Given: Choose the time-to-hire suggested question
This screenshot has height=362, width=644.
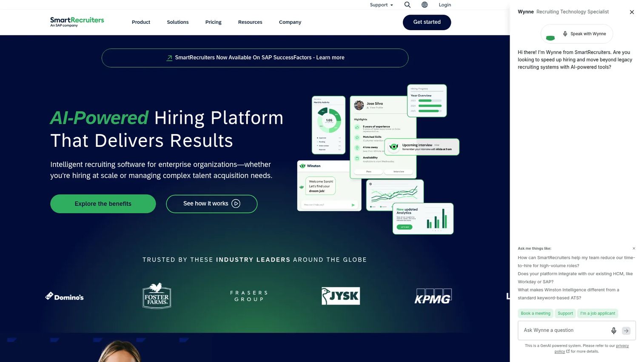Looking at the screenshot, I should [x=576, y=262].
